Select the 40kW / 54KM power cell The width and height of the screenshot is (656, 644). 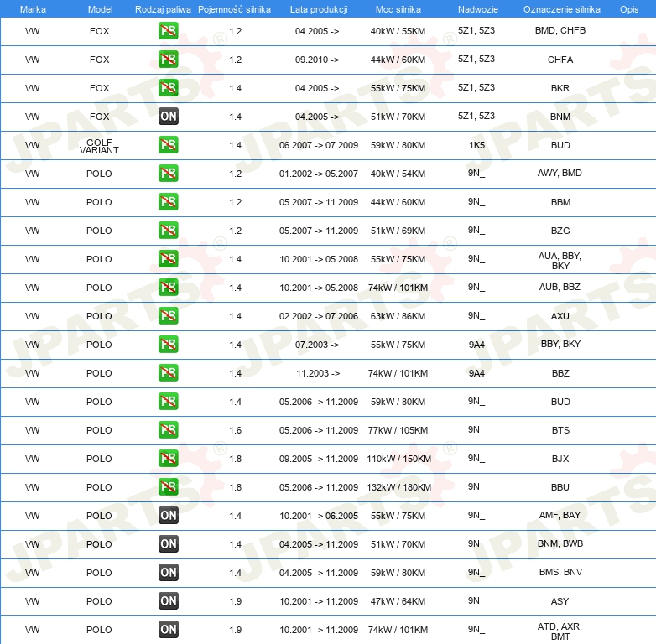(x=398, y=173)
